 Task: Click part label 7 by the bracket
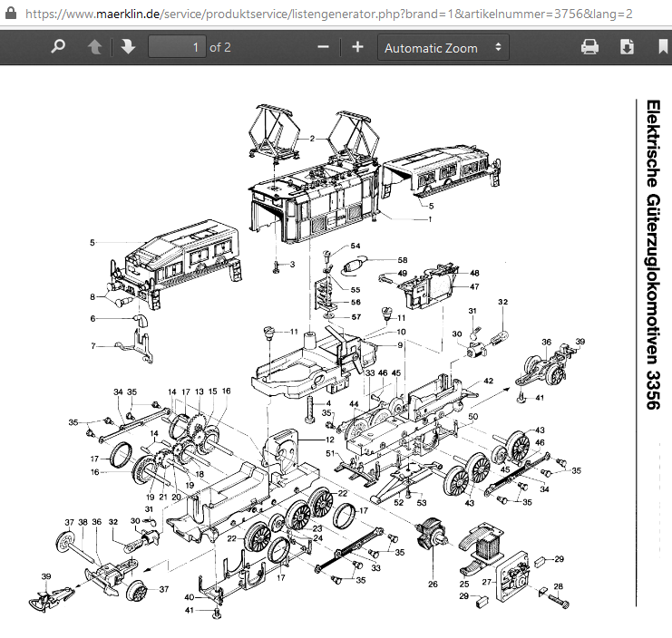point(93,345)
